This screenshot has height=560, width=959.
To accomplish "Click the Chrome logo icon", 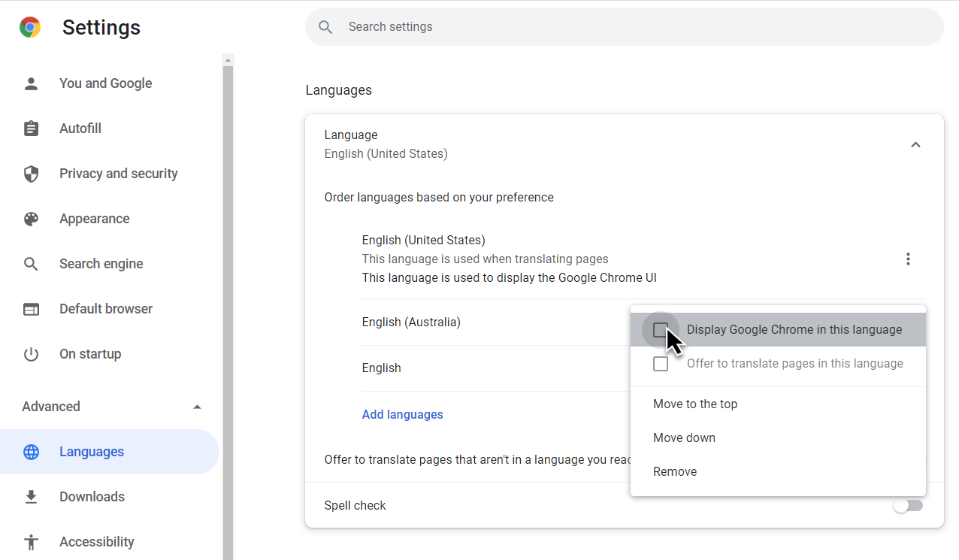I will 30,28.
